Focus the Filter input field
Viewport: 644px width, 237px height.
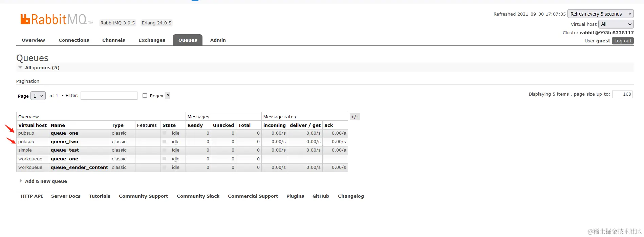(x=109, y=96)
